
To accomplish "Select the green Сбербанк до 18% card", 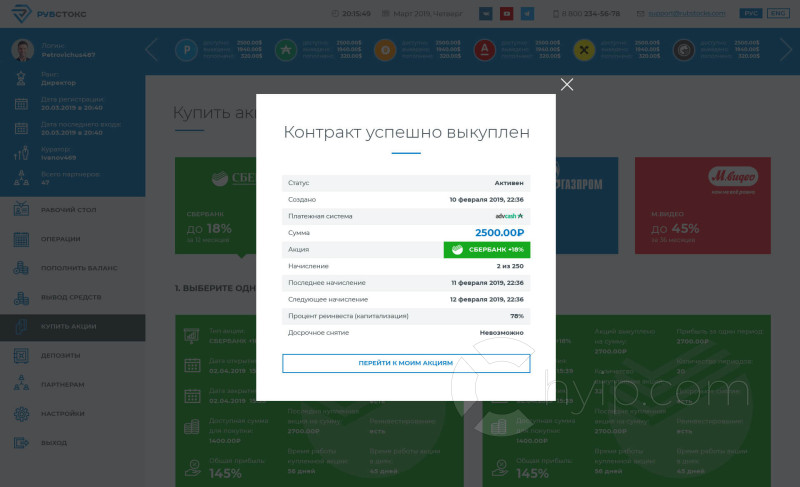I will pyautogui.click(x=215, y=206).
